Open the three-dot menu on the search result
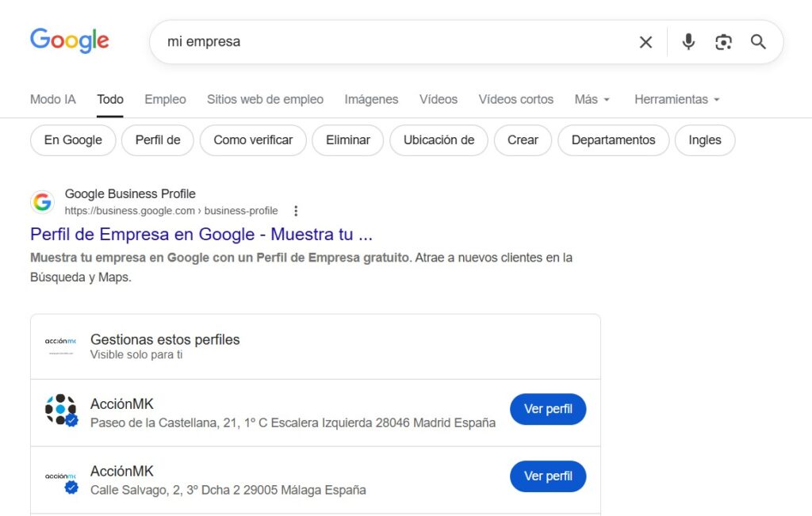Screen dimensions: 812x516 pyautogui.click(x=296, y=211)
